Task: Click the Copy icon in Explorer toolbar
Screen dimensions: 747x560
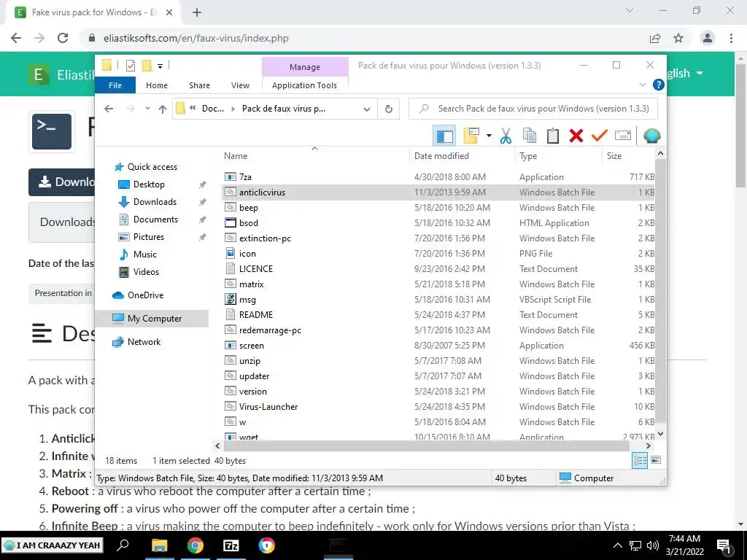Action: pos(530,136)
